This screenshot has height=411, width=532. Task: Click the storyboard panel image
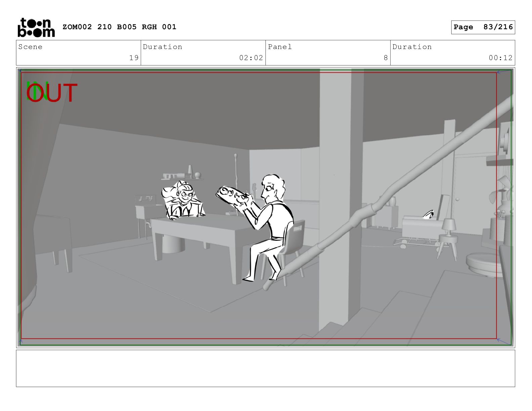coord(265,208)
